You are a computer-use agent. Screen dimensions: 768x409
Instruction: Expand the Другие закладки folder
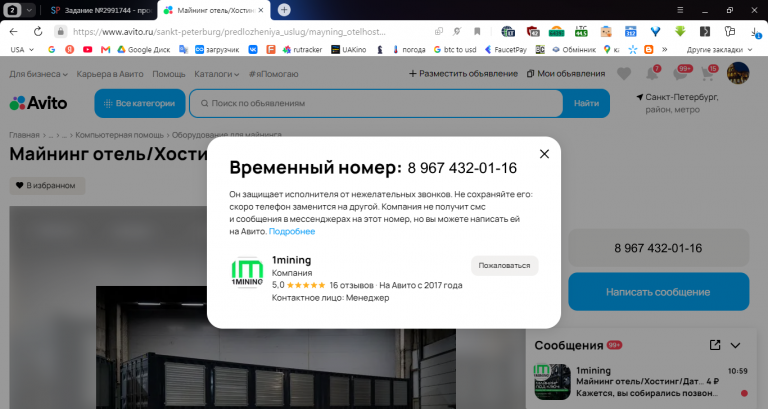coord(719,49)
